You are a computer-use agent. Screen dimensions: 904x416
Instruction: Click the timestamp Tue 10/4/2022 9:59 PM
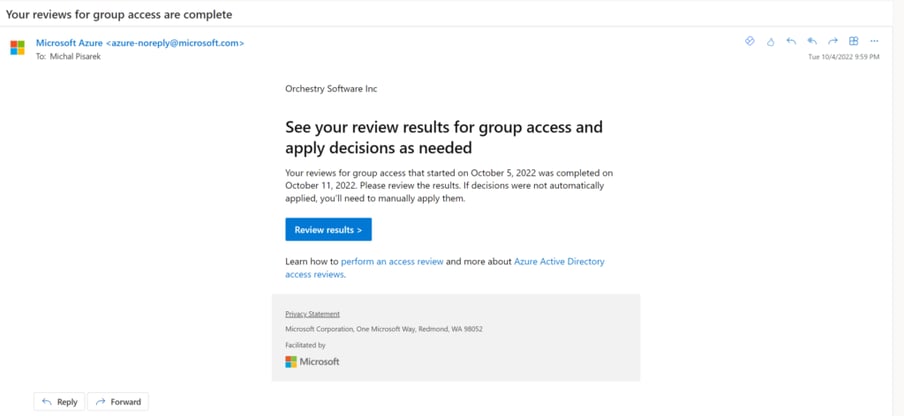coord(844,57)
